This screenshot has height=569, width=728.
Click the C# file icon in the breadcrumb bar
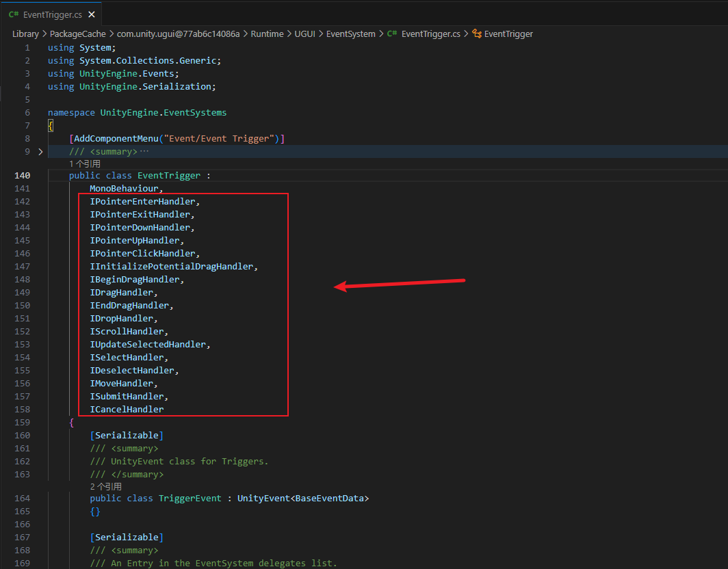click(392, 34)
